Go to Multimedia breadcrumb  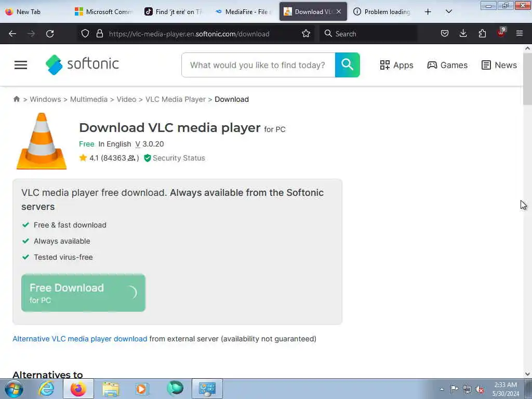click(88, 99)
